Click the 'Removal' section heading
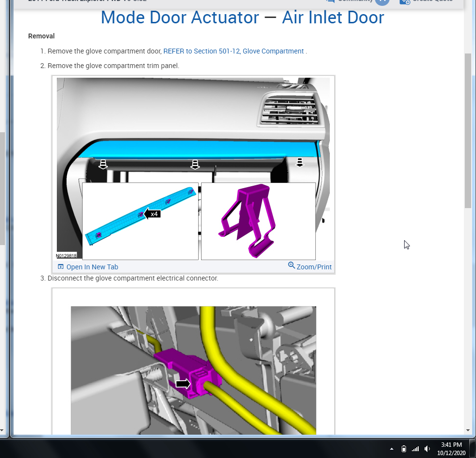Image resolution: width=476 pixels, height=458 pixels. click(x=41, y=36)
